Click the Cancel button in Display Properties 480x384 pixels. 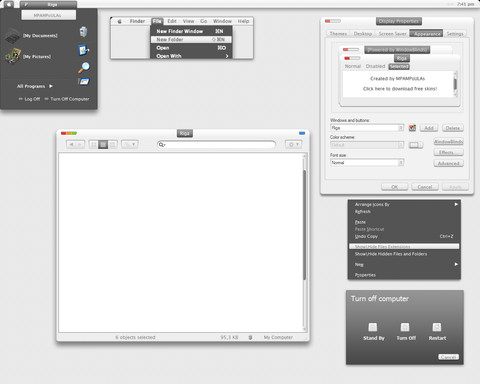[x=425, y=187]
